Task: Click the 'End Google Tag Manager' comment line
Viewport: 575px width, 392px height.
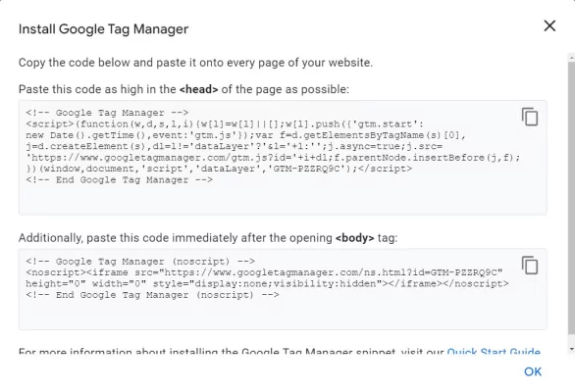Action: tap(119, 180)
